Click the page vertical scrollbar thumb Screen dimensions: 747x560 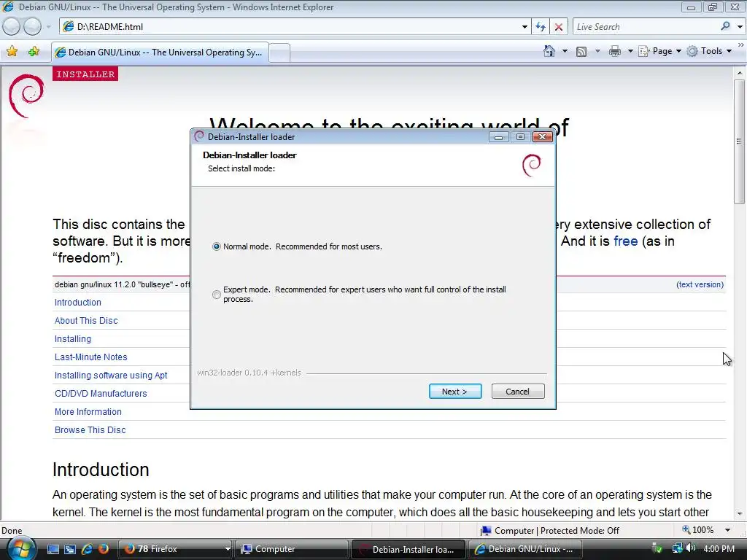point(740,141)
